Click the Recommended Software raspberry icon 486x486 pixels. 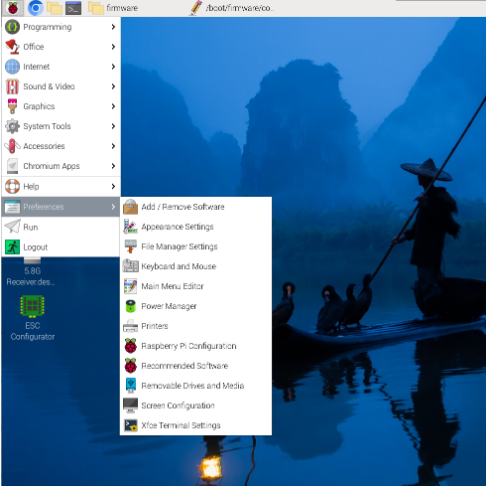pos(130,366)
